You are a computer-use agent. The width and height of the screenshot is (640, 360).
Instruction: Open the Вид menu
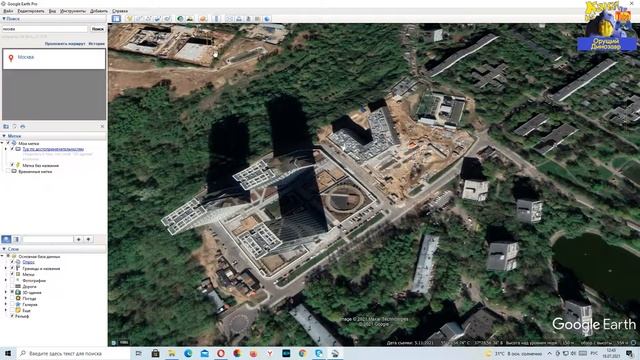[x=52, y=11]
